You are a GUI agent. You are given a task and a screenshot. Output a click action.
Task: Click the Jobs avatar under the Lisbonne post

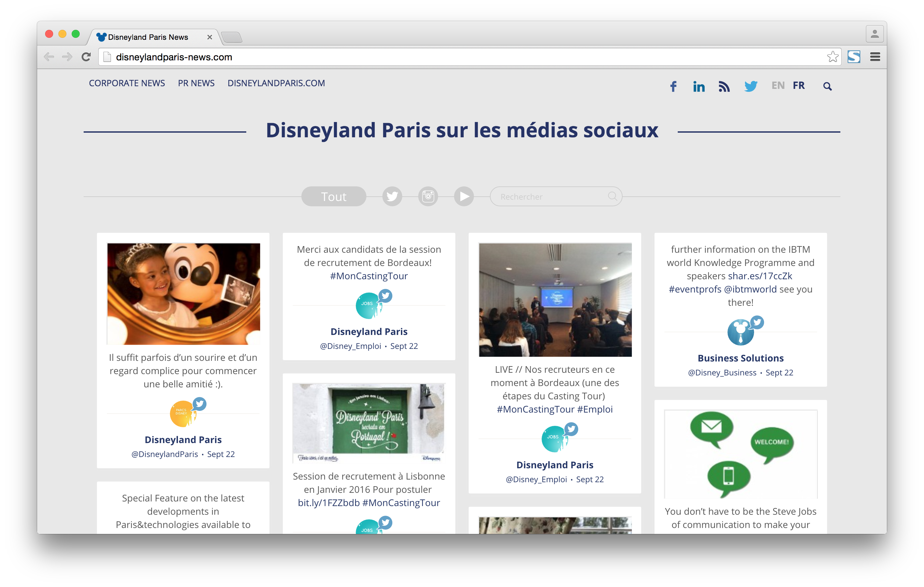click(x=369, y=526)
